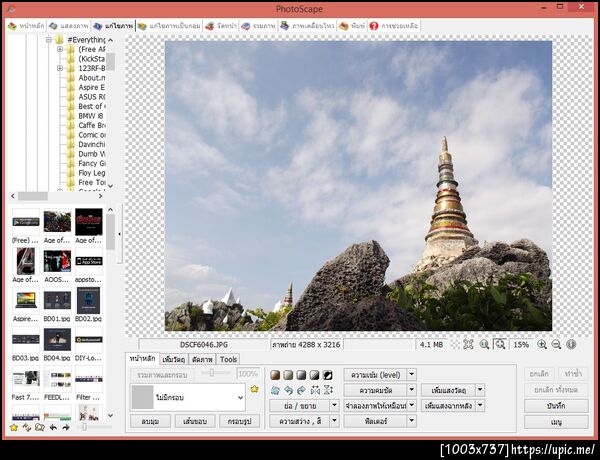Click the กรอบรูป frame button
The image size is (600, 460).
click(240, 421)
